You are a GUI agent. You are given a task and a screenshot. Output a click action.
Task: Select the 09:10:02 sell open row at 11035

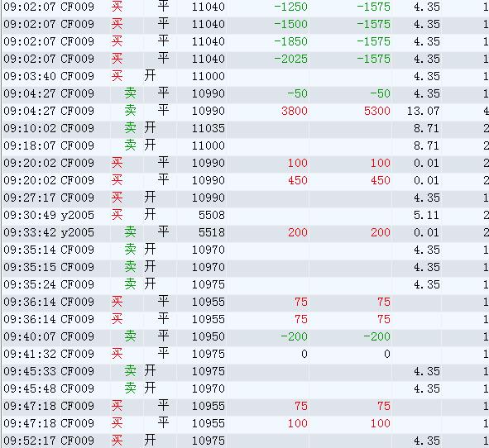(245, 128)
